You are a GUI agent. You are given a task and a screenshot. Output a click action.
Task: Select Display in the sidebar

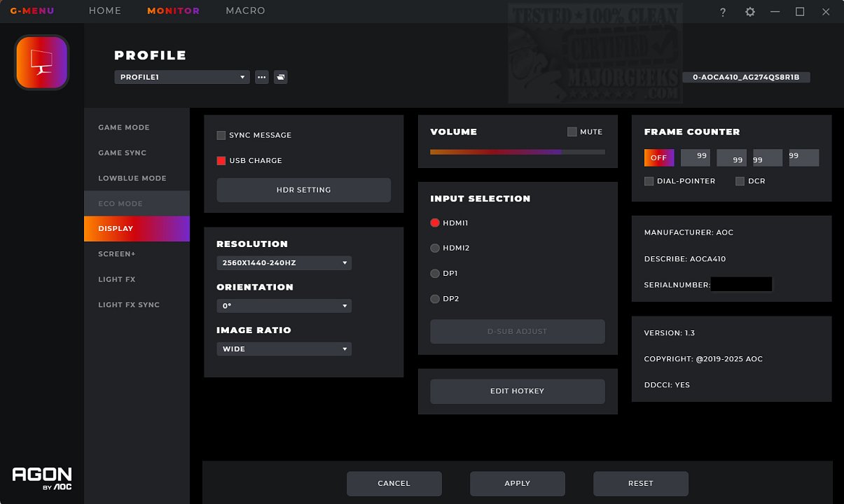click(137, 229)
